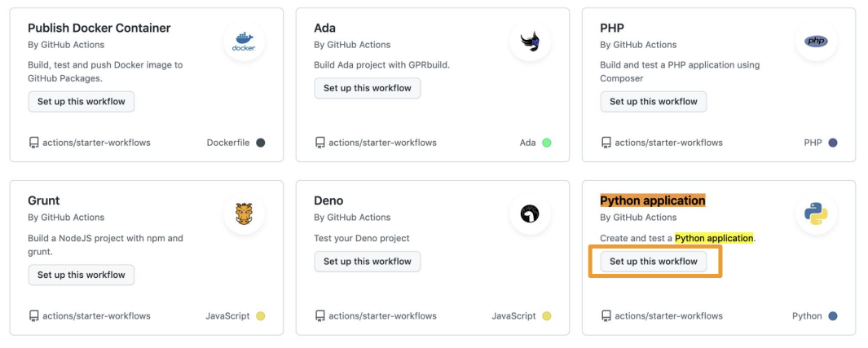Click repo icon in Publish Docker Container card
This screenshot has width=868, height=348.
pyautogui.click(x=33, y=143)
